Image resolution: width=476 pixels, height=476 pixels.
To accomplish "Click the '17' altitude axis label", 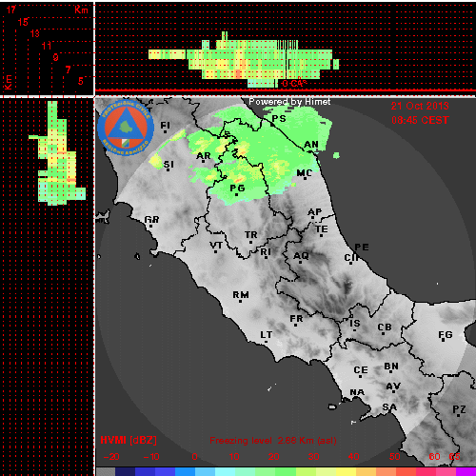I will (11, 10).
